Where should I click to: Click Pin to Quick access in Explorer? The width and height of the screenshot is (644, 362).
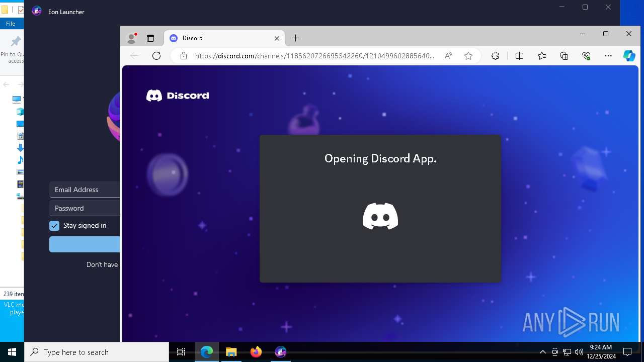click(x=12, y=49)
